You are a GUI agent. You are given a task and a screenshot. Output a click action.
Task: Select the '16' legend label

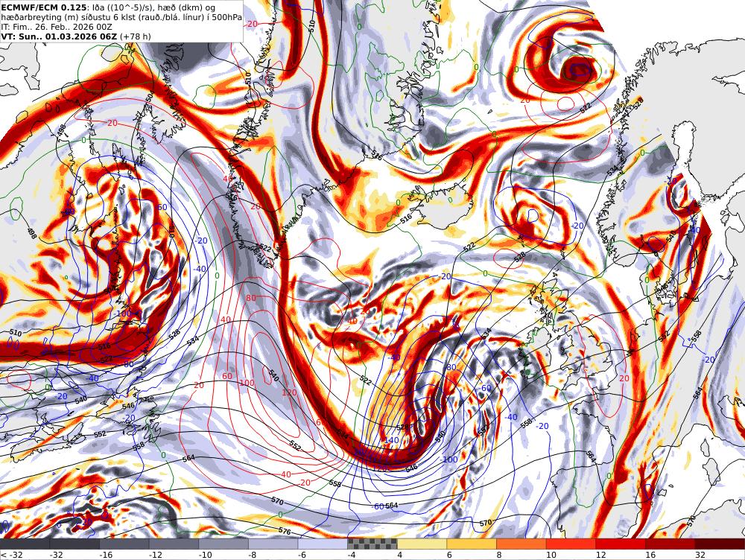point(650,555)
